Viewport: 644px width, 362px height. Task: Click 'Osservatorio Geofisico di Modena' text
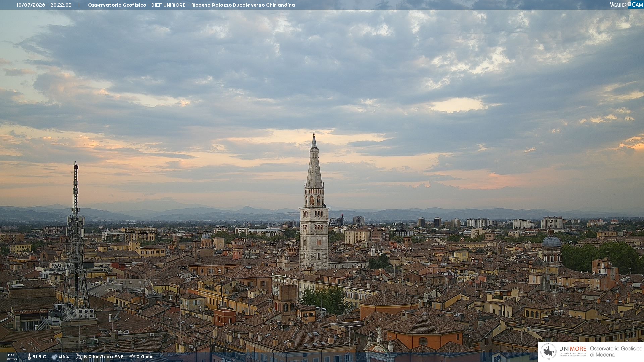tap(616, 352)
